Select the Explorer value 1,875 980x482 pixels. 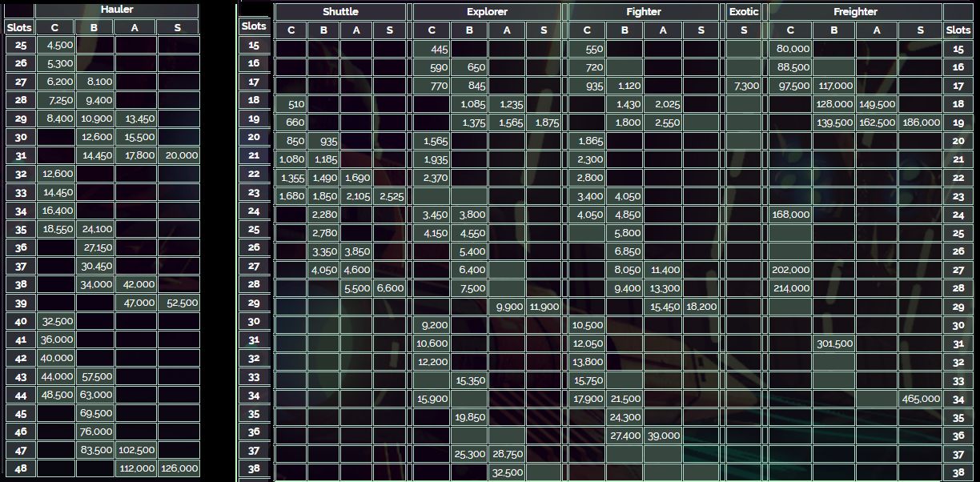click(x=544, y=123)
